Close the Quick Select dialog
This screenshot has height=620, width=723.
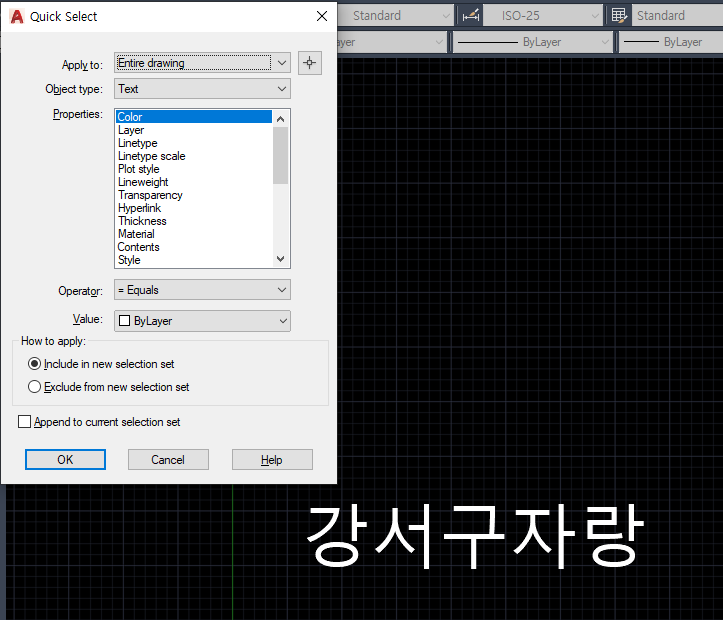point(322,16)
